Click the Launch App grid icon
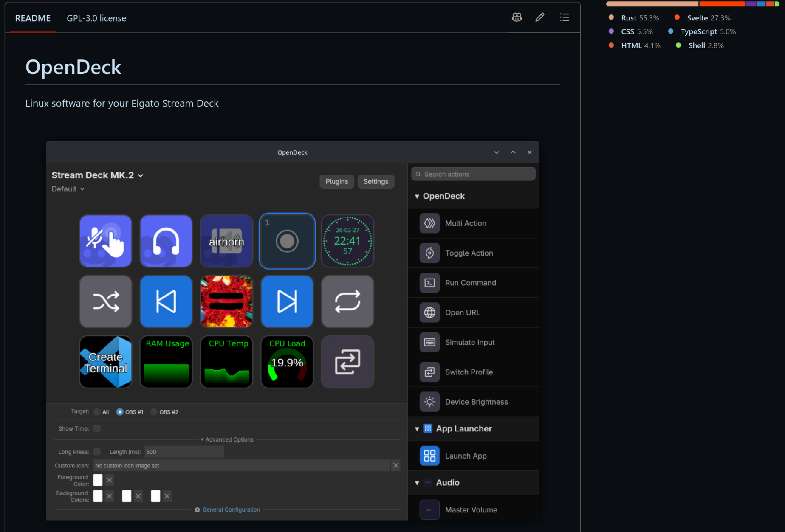Screen dimensions: 785x532 coord(429,456)
